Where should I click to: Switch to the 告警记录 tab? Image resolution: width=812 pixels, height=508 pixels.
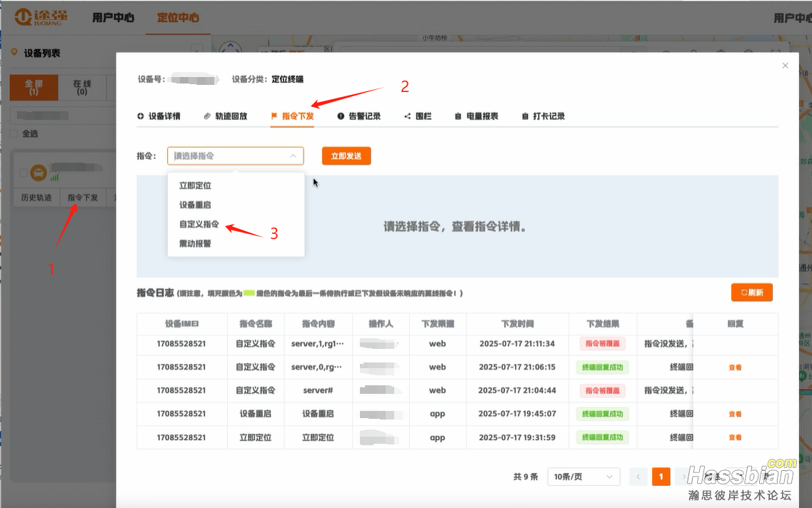[359, 116]
